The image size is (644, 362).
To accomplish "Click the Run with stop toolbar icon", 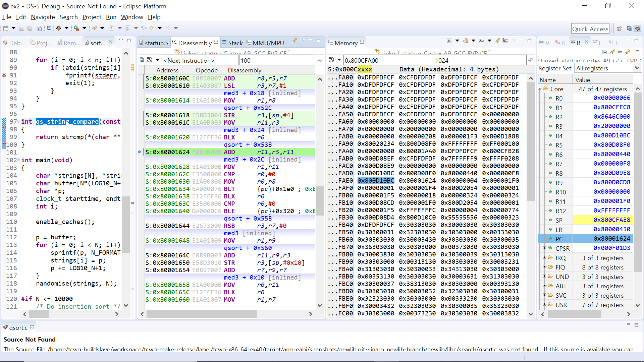I will [x=76, y=28].
